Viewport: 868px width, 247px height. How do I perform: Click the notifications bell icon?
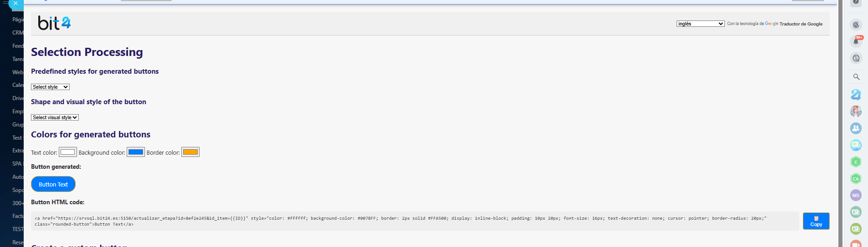pos(856,42)
